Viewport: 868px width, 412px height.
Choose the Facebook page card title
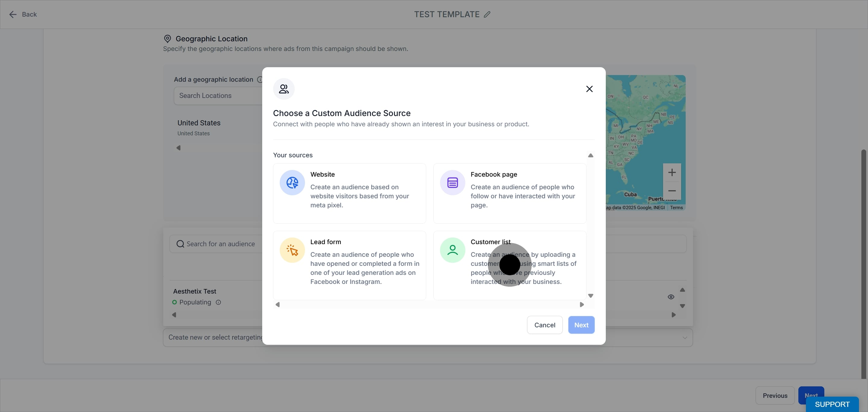click(494, 175)
